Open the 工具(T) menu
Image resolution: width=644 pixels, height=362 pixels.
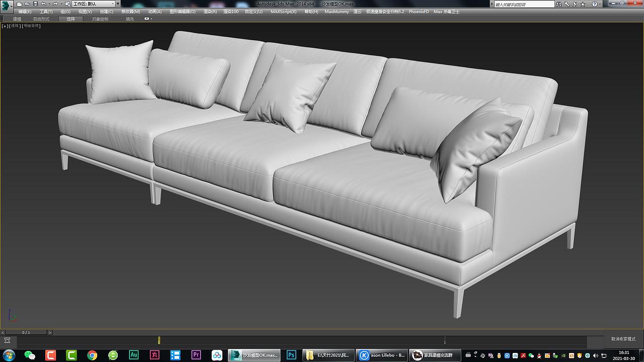[46, 12]
